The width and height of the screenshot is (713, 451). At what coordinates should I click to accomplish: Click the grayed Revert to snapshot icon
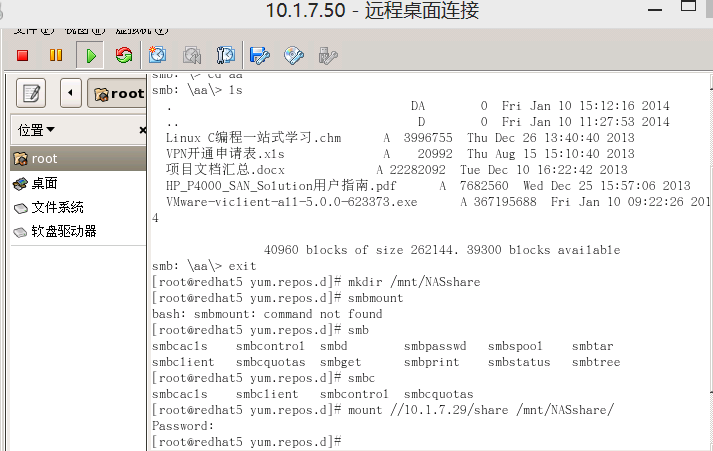192,55
